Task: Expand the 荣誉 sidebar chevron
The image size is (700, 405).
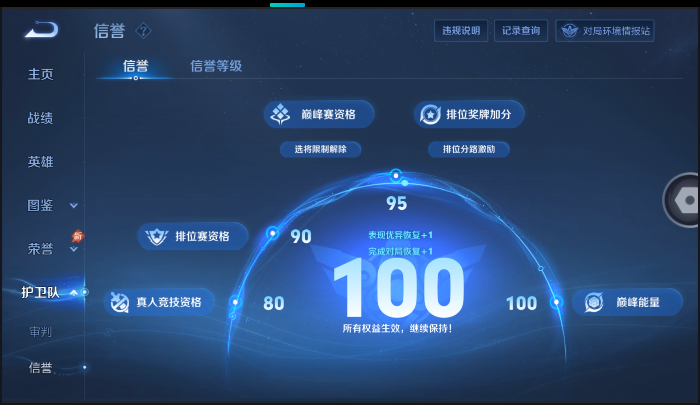Action: [74, 249]
